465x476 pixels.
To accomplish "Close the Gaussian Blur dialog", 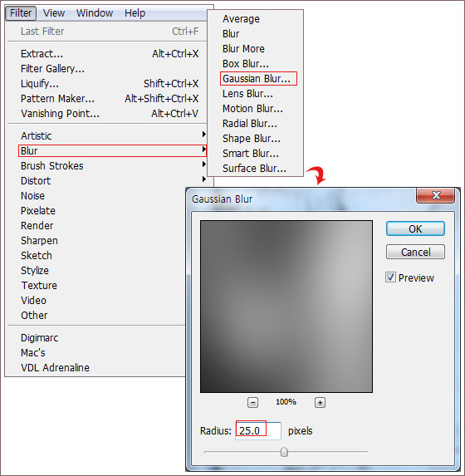I will 436,195.
